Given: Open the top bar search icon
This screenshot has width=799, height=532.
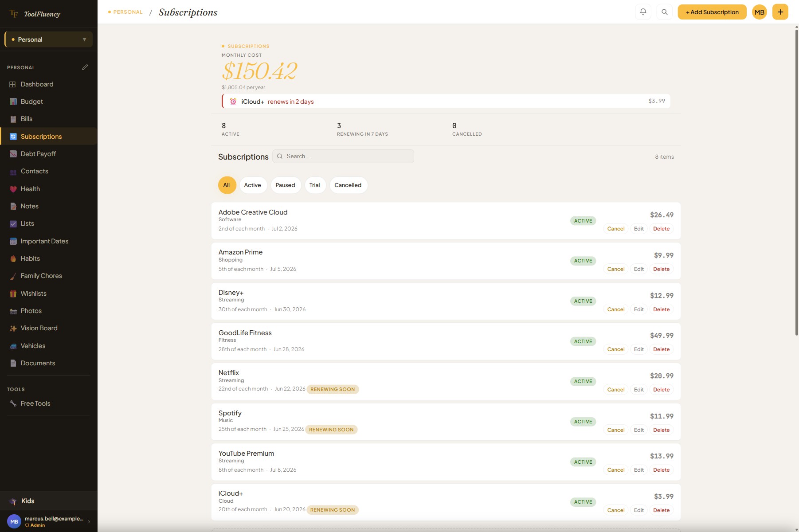Looking at the screenshot, I should click(x=664, y=12).
